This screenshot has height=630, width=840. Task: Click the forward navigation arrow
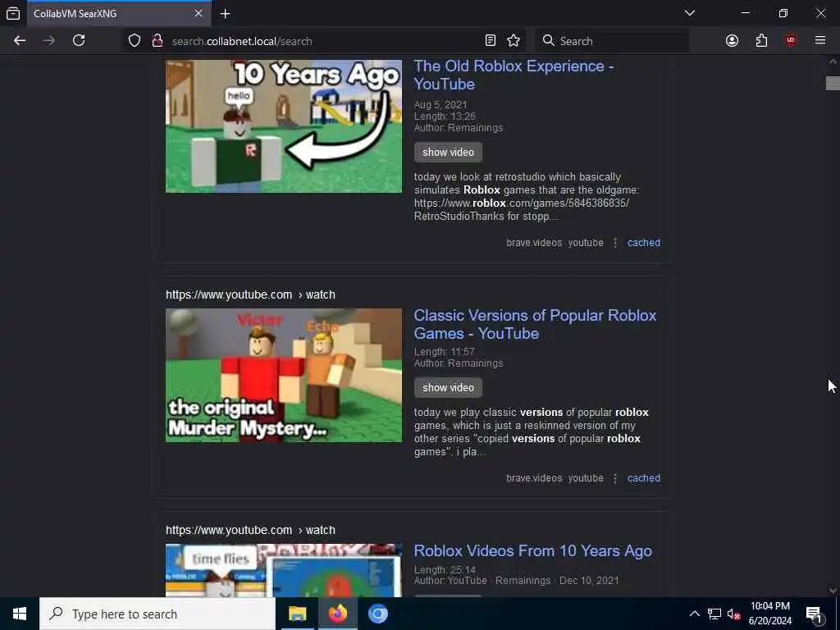point(49,41)
